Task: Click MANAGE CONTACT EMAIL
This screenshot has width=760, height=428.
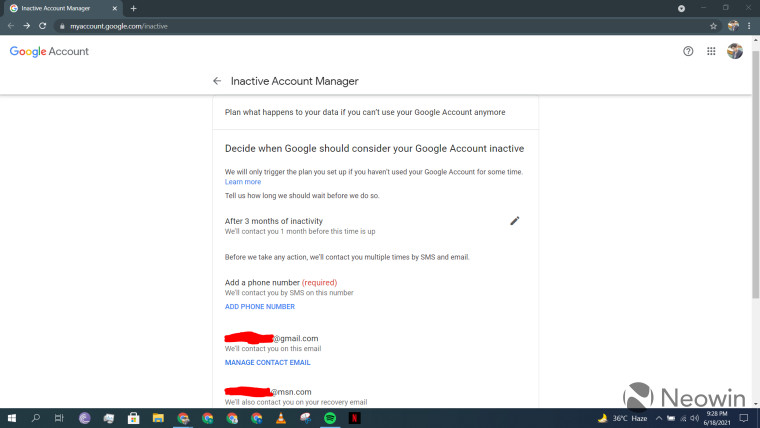Action: coord(268,362)
